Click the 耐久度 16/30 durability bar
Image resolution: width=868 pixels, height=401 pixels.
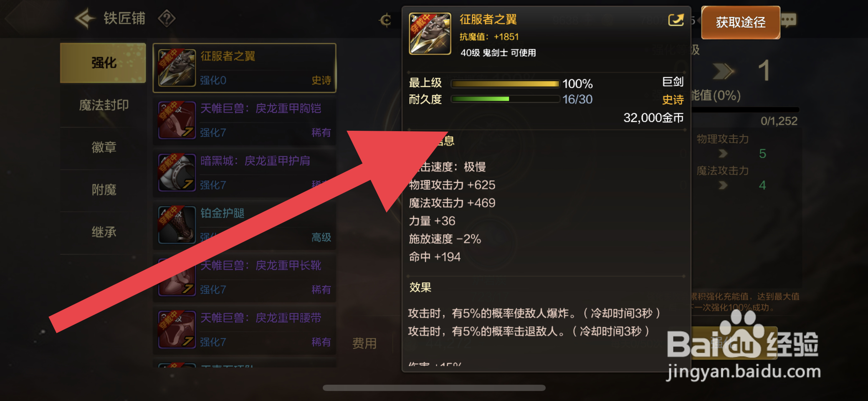pos(506,99)
